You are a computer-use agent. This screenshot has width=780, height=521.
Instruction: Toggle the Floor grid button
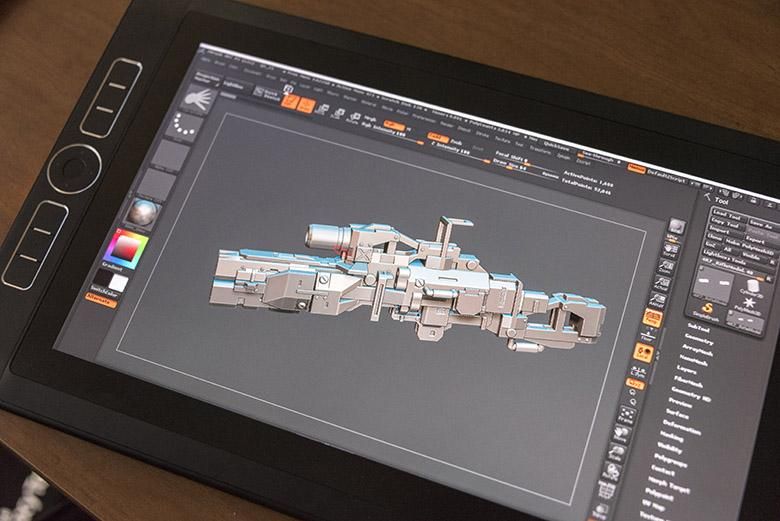pyautogui.click(x=649, y=336)
